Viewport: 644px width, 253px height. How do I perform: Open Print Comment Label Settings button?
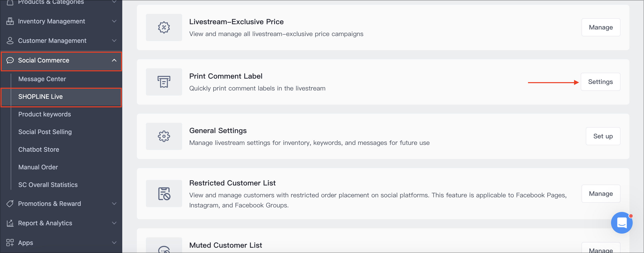tap(600, 82)
